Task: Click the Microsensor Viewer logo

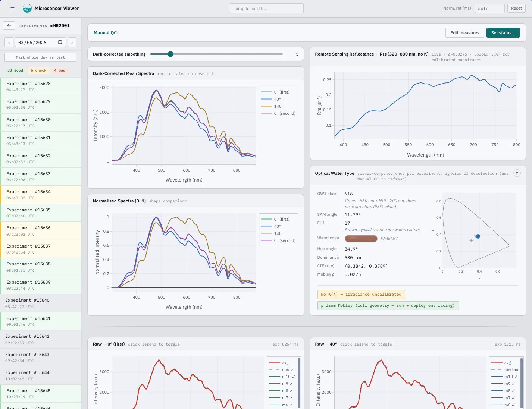Action: pos(27,8)
